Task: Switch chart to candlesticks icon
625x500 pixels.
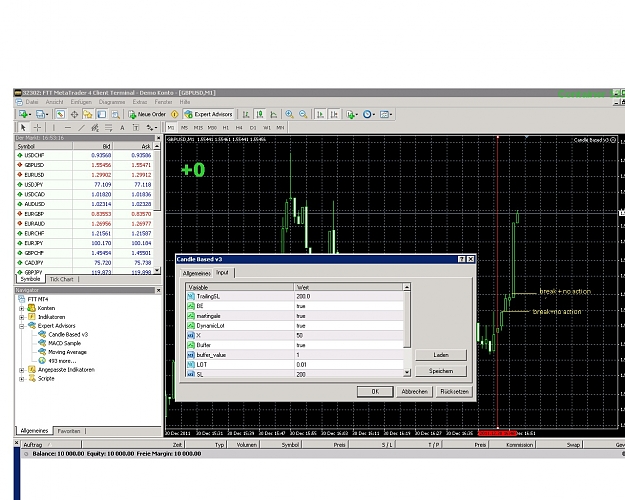Action: click(x=260, y=114)
